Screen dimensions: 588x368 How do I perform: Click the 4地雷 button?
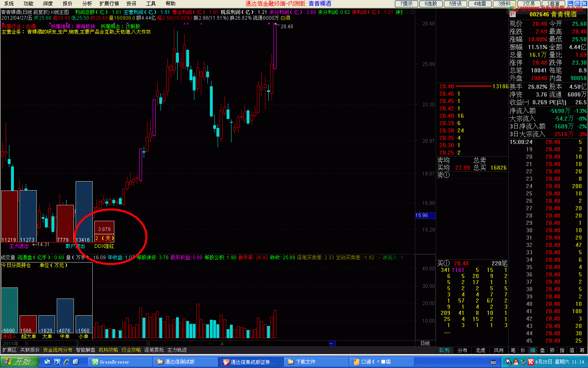(x=480, y=3)
